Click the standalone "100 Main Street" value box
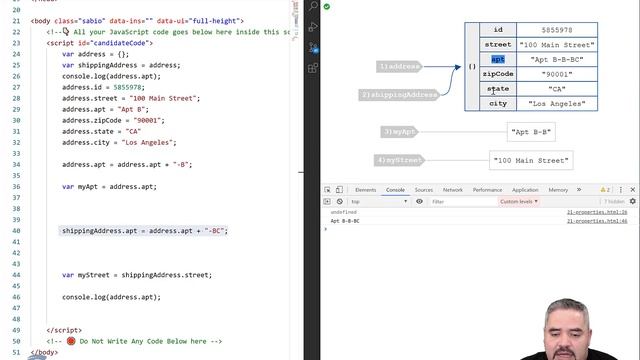 [x=531, y=160]
